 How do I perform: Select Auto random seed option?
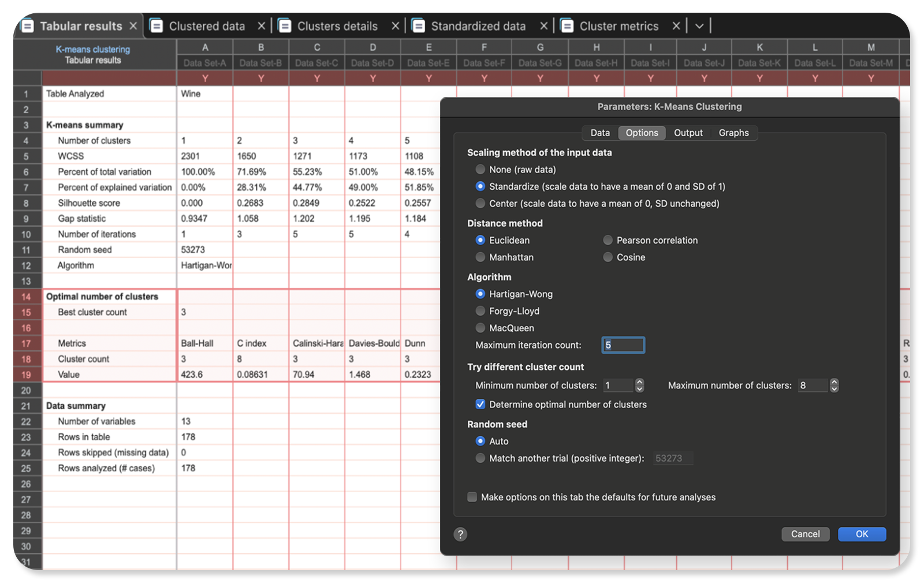(x=480, y=441)
